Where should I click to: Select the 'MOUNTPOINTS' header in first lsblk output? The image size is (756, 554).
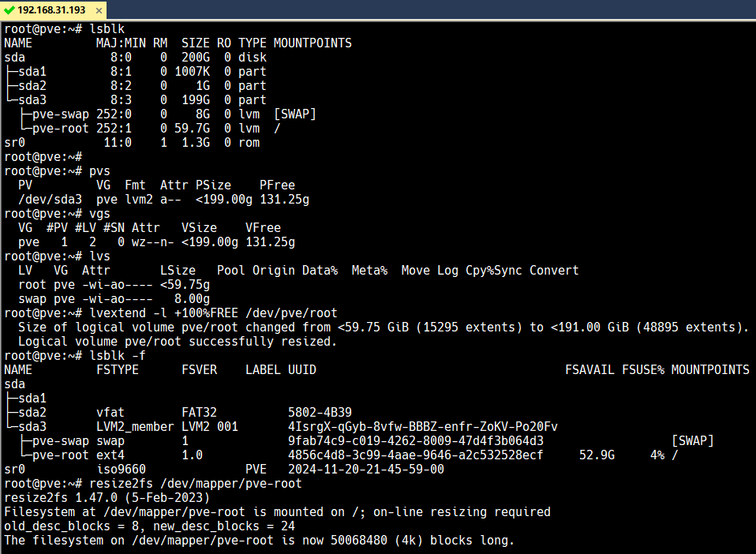[313, 43]
